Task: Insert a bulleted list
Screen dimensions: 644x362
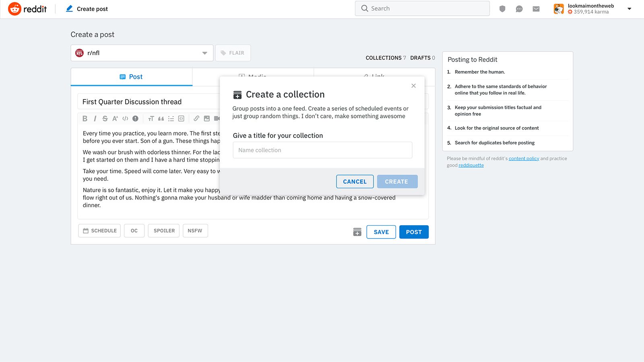Action: tap(171, 119)
